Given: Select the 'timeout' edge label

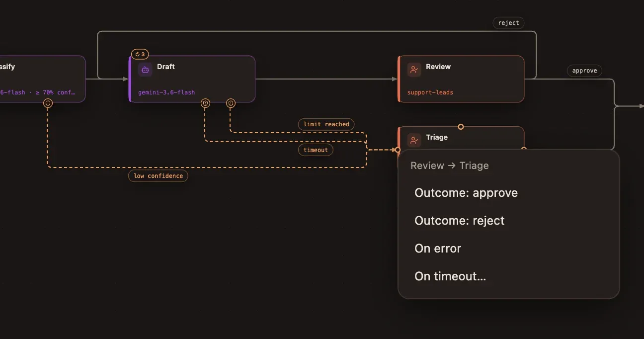Looking at the screenshot, I should coord(316,150).
